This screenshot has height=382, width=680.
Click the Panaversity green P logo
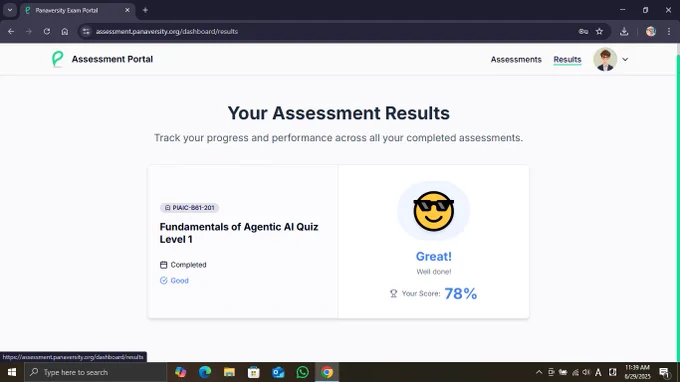[x=58, y=59]
